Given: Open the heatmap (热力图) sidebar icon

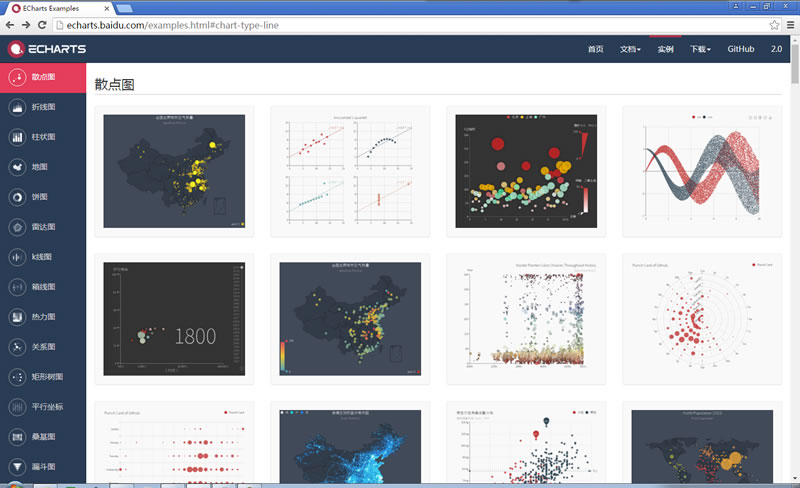Looking at the screenshot, I should [x=17, y=317].
